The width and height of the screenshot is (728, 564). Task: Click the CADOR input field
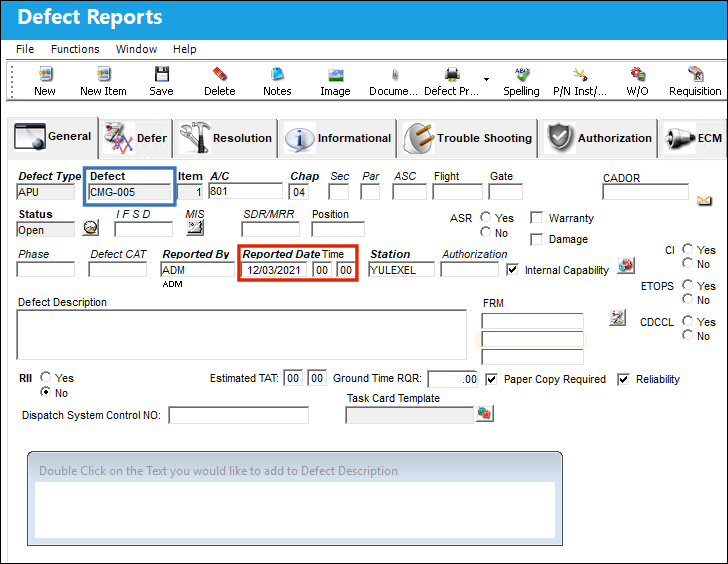pyautogui.click(x=645, y=192)
